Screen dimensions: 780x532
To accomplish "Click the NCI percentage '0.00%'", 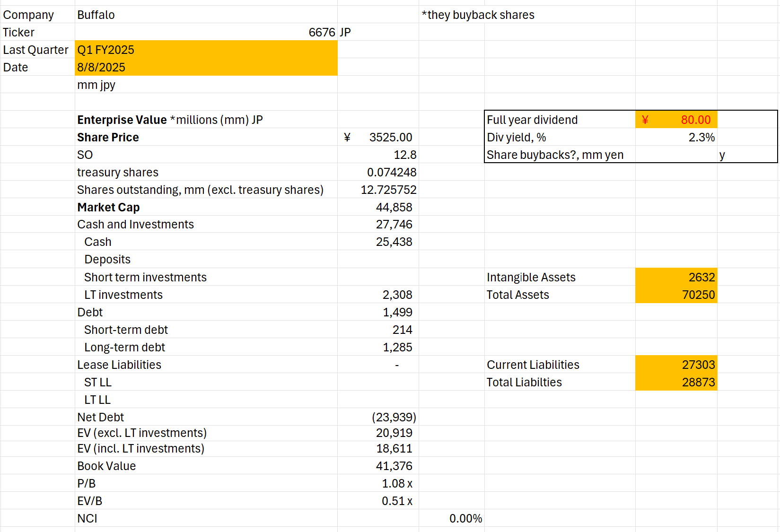I will 452,518.
